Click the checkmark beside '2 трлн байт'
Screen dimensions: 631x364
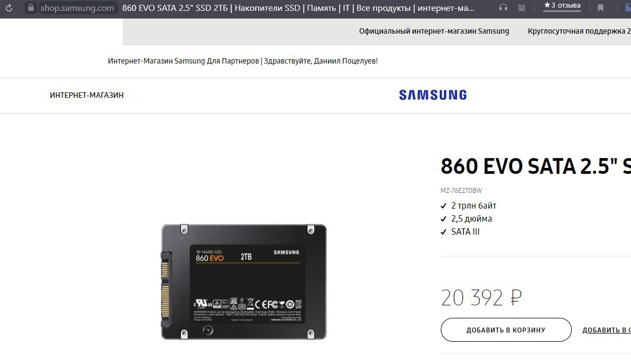(x=443, y=206)
